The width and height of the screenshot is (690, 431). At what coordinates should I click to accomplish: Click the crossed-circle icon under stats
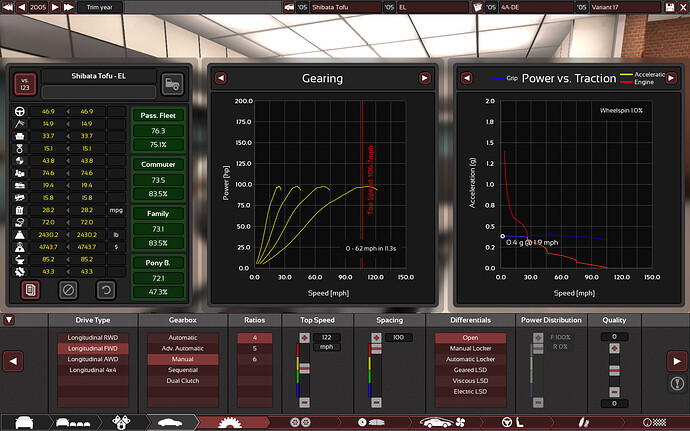(x=68, y=290)
